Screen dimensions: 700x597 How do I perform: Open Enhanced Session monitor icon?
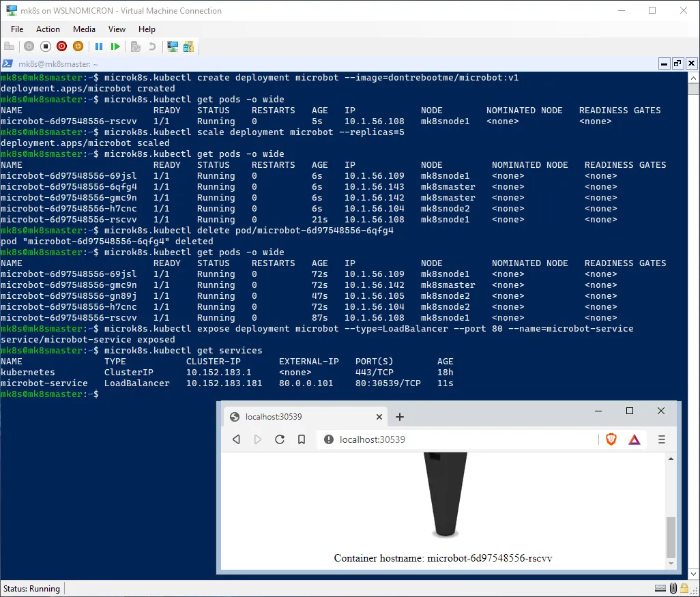(173, 46)
